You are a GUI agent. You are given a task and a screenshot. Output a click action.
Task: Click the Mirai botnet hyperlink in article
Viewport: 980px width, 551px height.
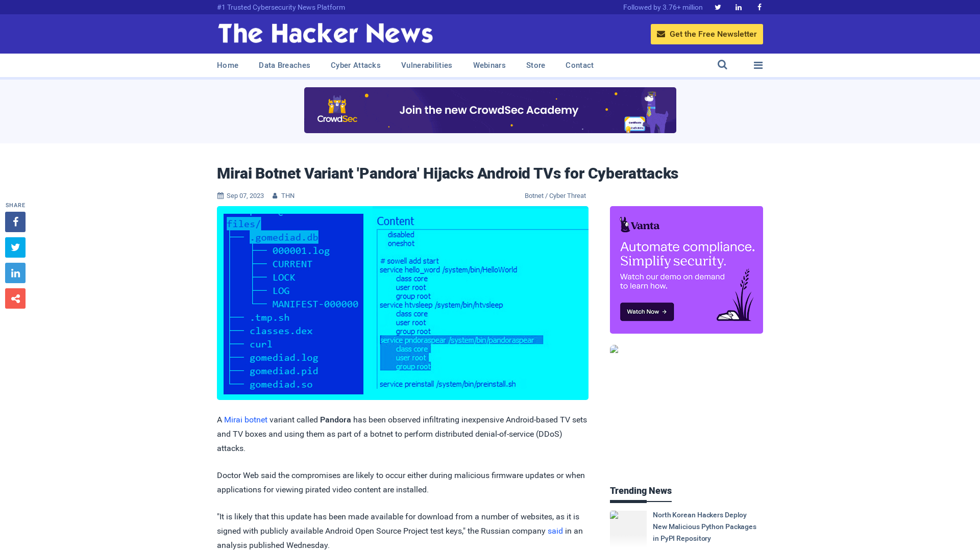coord(246,419)
